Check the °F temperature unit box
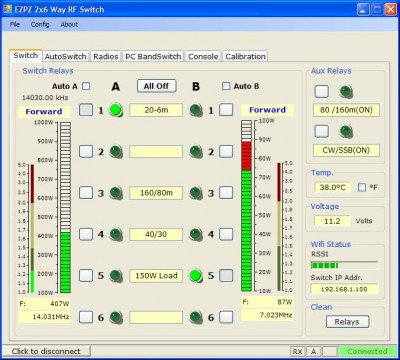 (x=362, y=187)
